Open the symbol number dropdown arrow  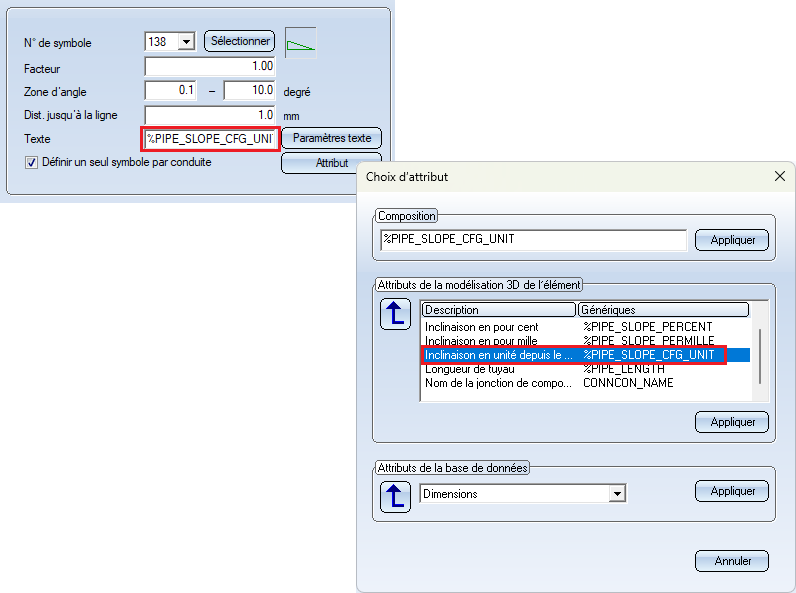click(x=187, y=42)
